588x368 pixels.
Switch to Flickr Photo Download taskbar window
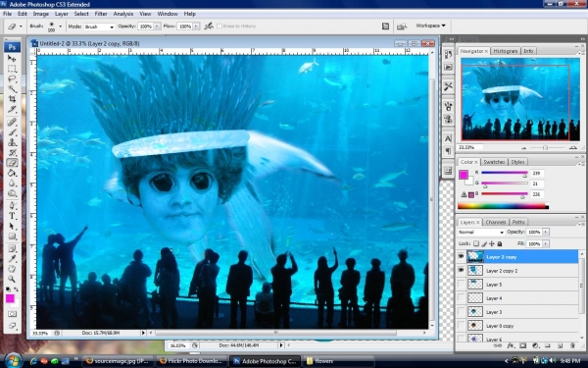[191, 361]
